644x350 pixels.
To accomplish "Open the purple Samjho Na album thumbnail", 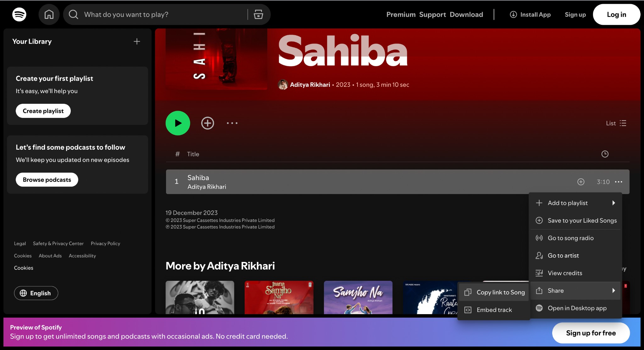I will [358, 297].
